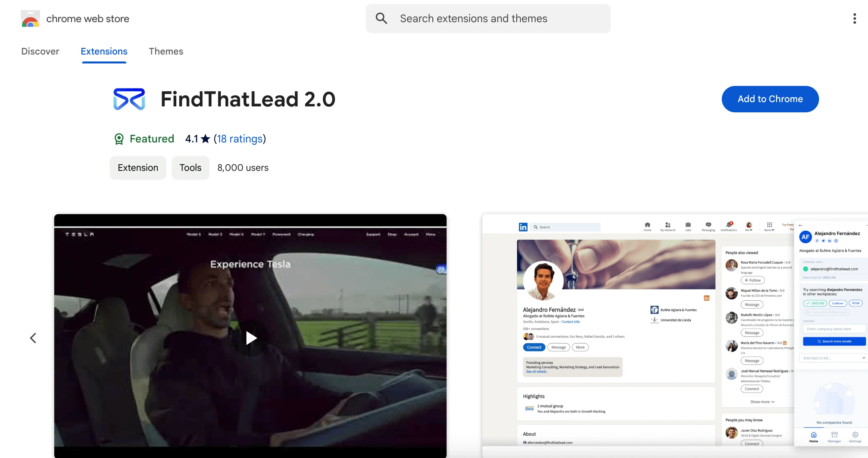Click Connect button for José Manuel Remesal
Image resolution: width=868 pixels, height=458 pixels.
752,389
